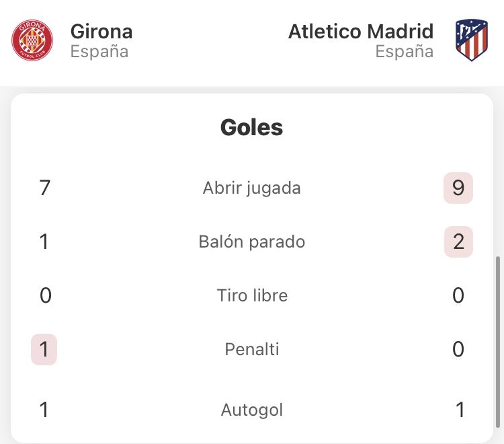Viewport: 504px width, 444px height.
Task: Click the vertical scrollbar thumb
Action: pyautogui.click(x=498, y=342)
